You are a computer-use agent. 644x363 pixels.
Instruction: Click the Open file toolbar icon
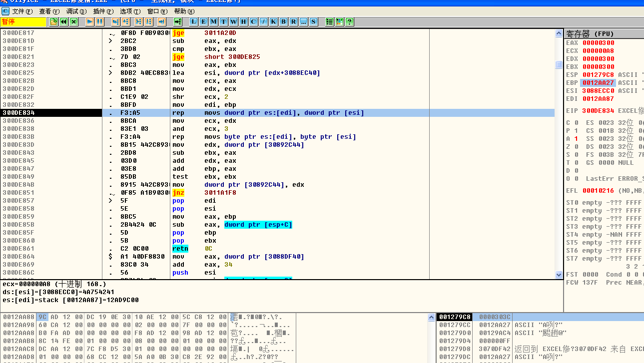click(x=53, y=21)
